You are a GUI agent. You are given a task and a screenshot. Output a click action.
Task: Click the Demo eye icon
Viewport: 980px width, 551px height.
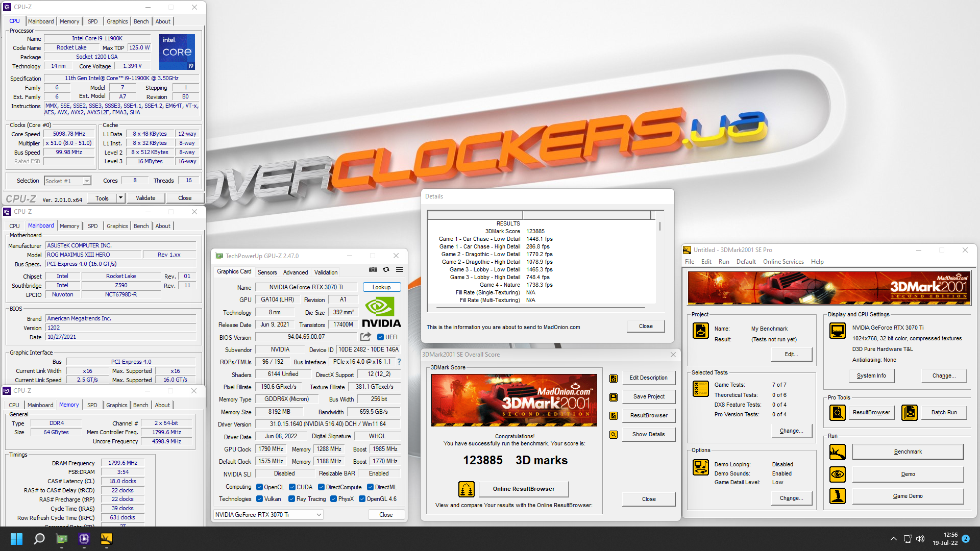tap(838, 474)
